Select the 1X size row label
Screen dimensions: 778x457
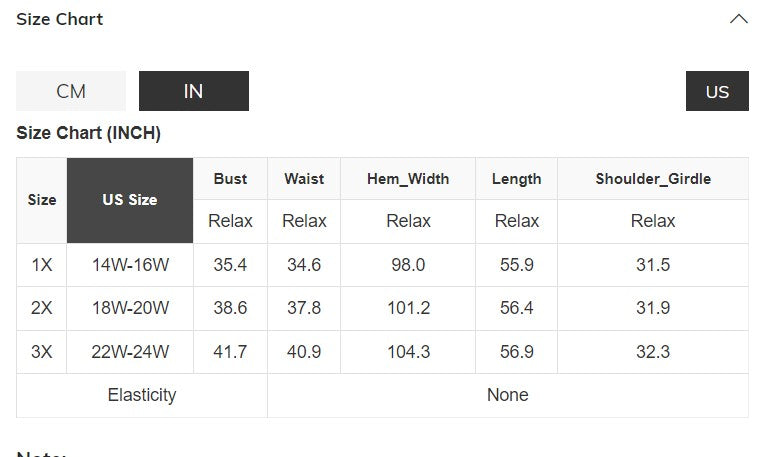click(42, 265)
